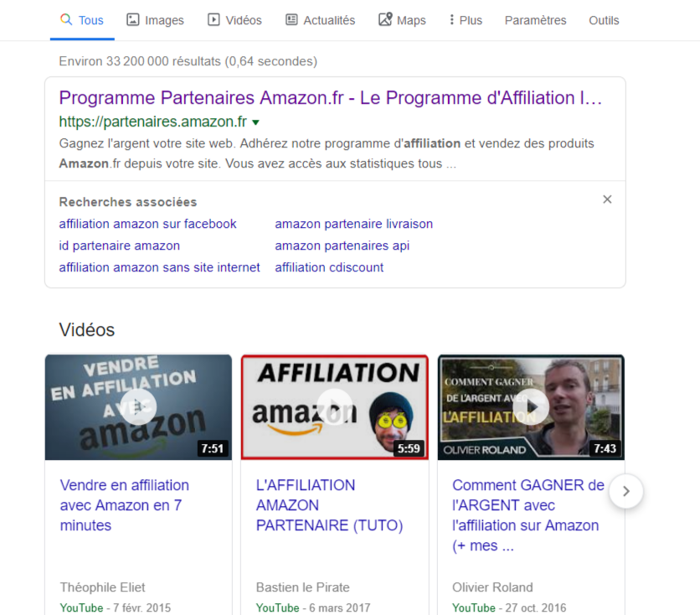Expand the green arrow next to the URL

256,122
